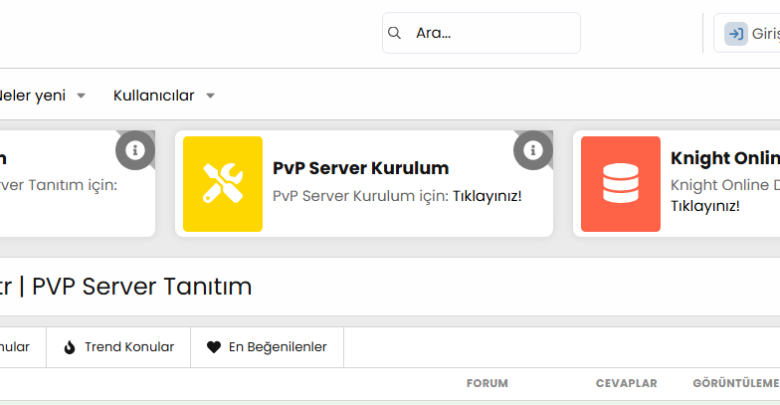Click the FORUM column header

[487, 383]
